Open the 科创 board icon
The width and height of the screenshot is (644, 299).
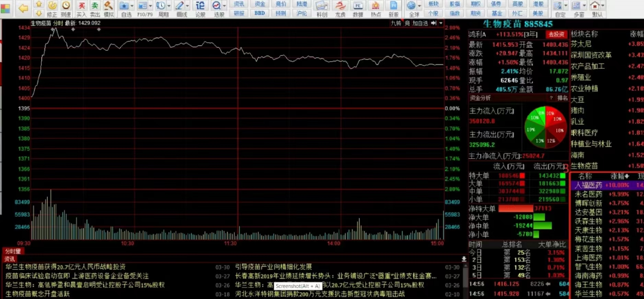tap(321, 9)
